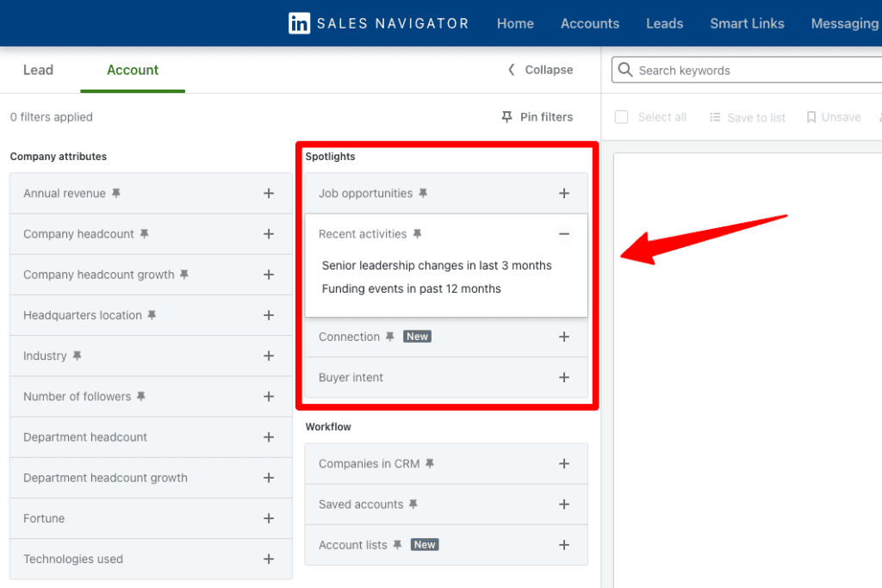Click the pin icon next to Saved accounts
Viewport: 882px width, 588px height.
click(413, 504)
